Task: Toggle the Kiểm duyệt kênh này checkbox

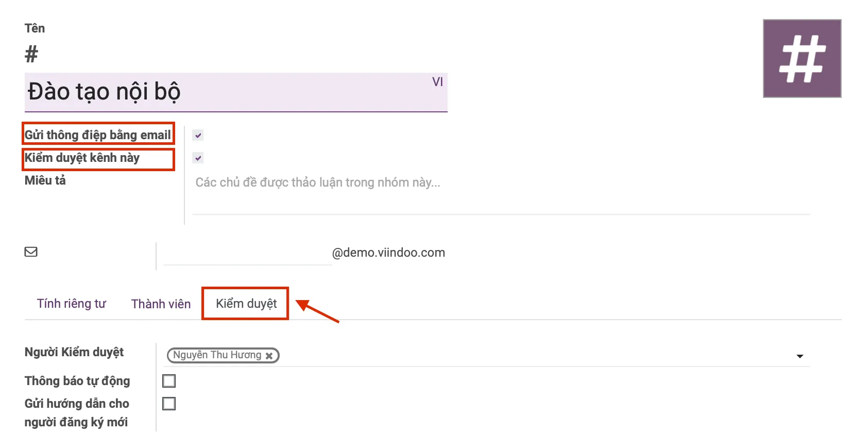Action: click(x=198, y=158)
